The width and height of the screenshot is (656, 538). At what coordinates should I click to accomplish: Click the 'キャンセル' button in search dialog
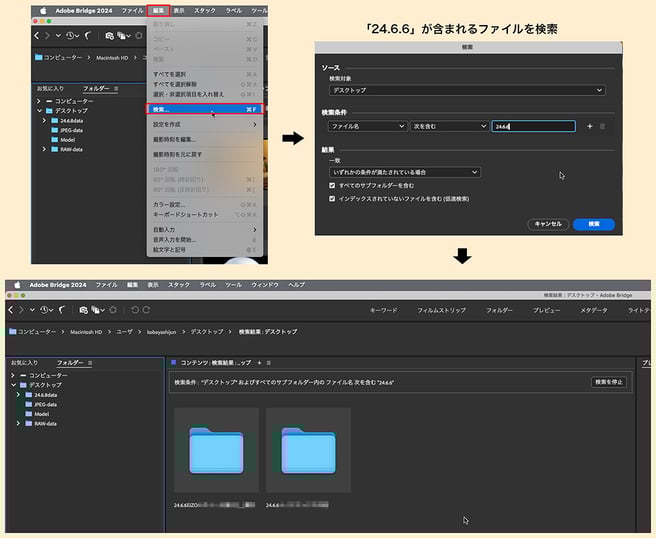(x=548, y=224)
